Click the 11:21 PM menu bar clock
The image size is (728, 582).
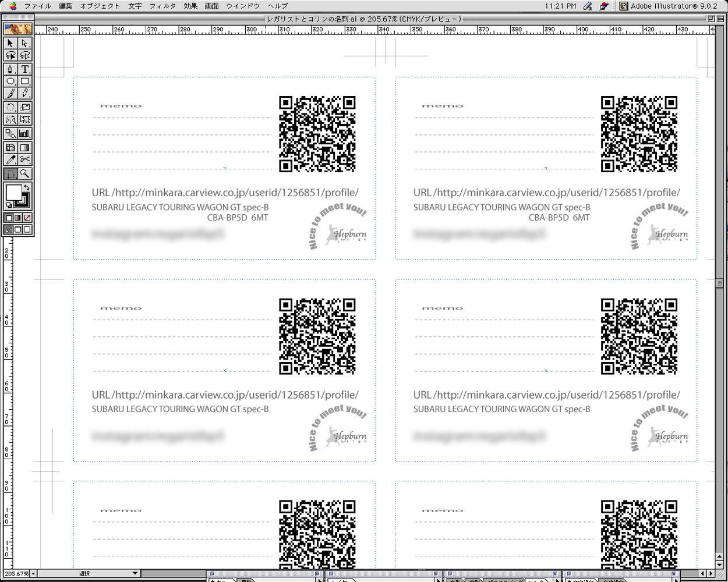561,6
